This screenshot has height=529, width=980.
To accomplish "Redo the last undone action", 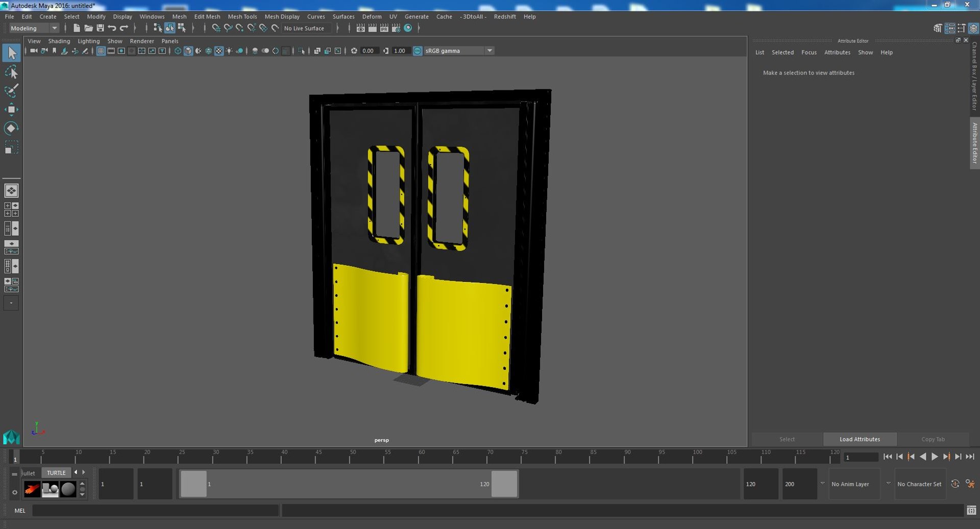I will tap(124, 28).
